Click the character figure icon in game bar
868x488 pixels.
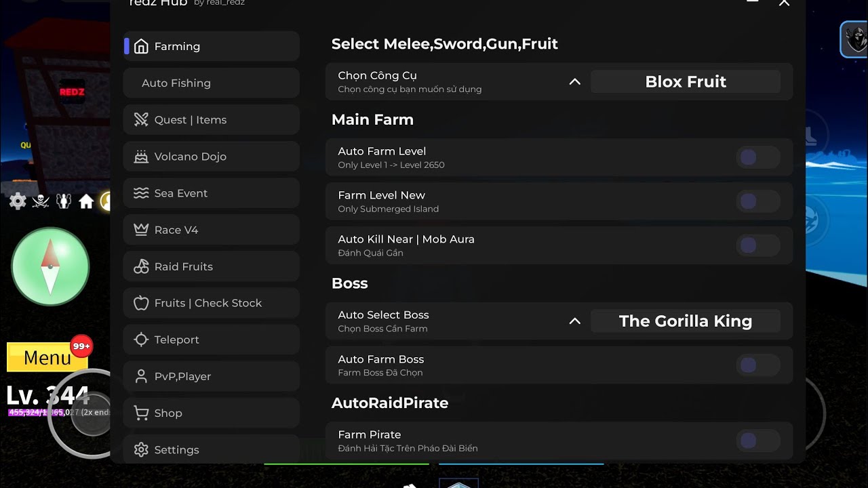[64, 201]
